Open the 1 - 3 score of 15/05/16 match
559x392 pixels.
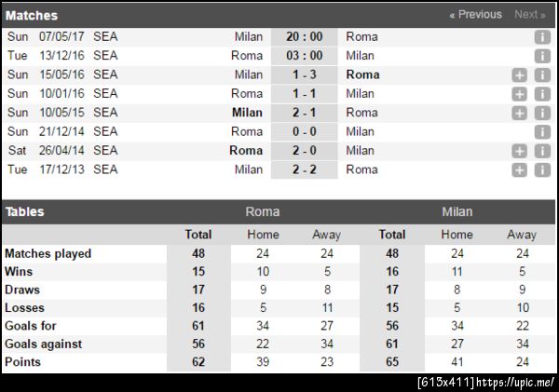click(304, 74)
